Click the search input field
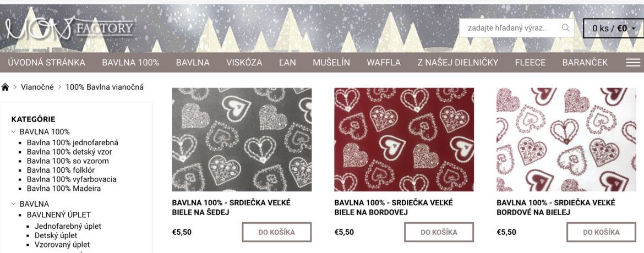Viewport: 644px width, 253px height. click(x=509, y=28)
